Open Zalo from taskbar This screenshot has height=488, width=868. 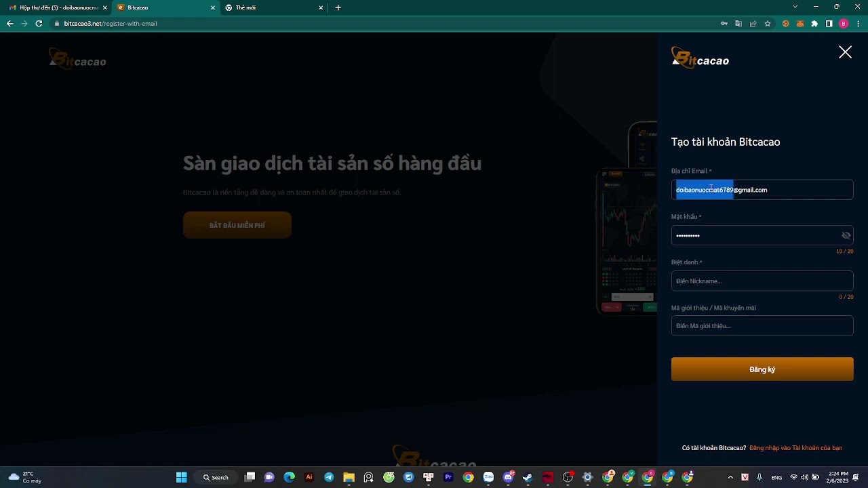point(488,477)
